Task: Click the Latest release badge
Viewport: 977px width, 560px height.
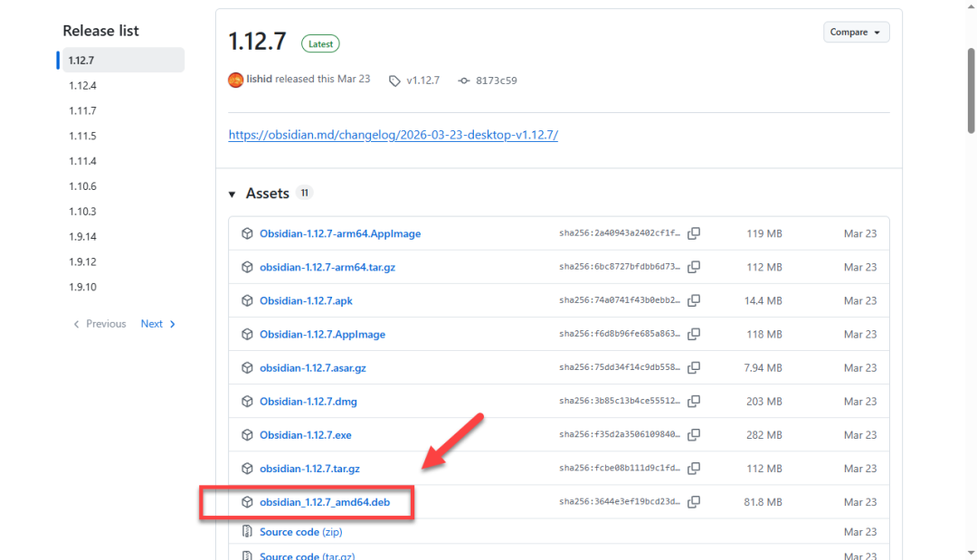Action: (x=320, y=43)
